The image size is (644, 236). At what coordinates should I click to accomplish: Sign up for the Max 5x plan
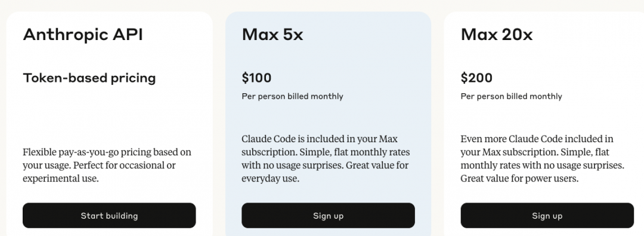pos(328,216)
